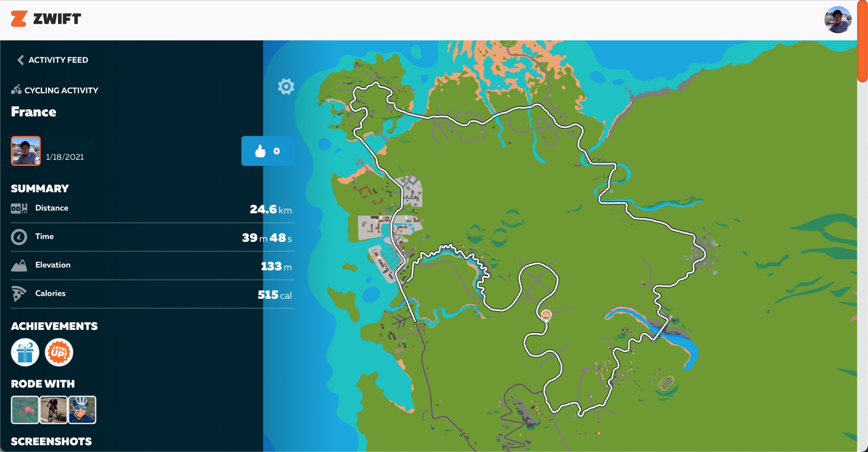View the Level Up achievement badge
This screenshot has width=868, height=452.
click(x=59, y=352)
